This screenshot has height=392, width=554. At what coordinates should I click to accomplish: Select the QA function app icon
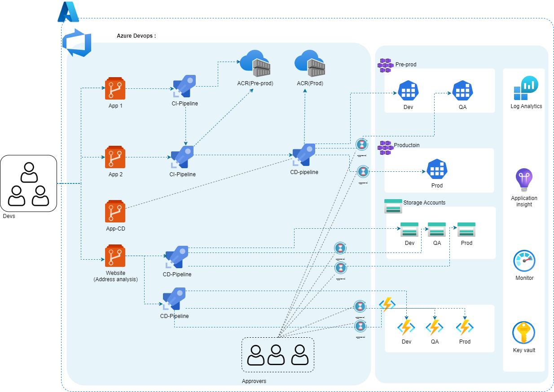pos(435,327)
